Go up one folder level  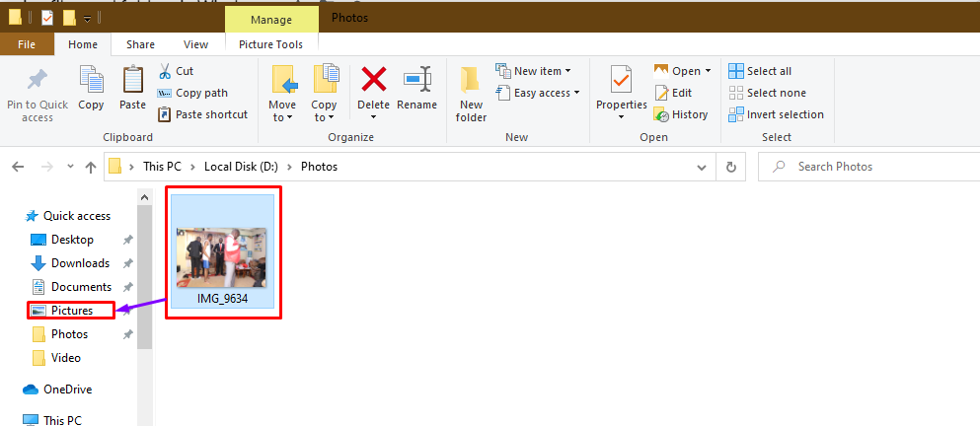(x=91, y=167)
